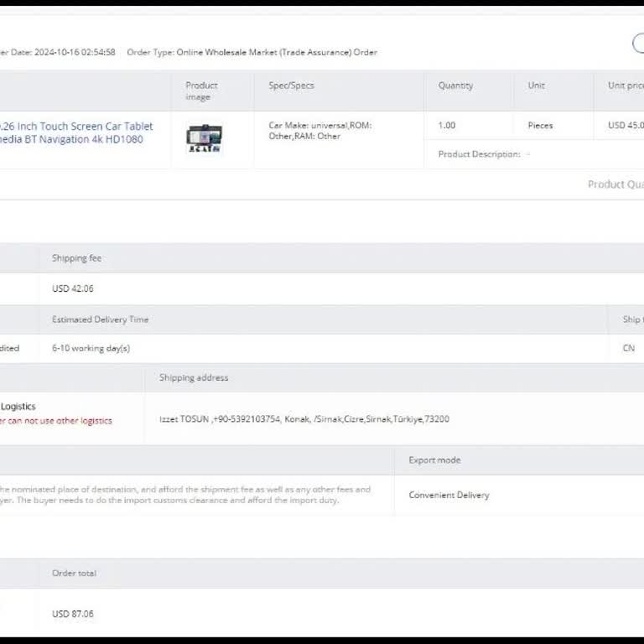Click the order date 2024-10-16 02:54:58
This screenshot has width=644, height=644.
(75, 52)
